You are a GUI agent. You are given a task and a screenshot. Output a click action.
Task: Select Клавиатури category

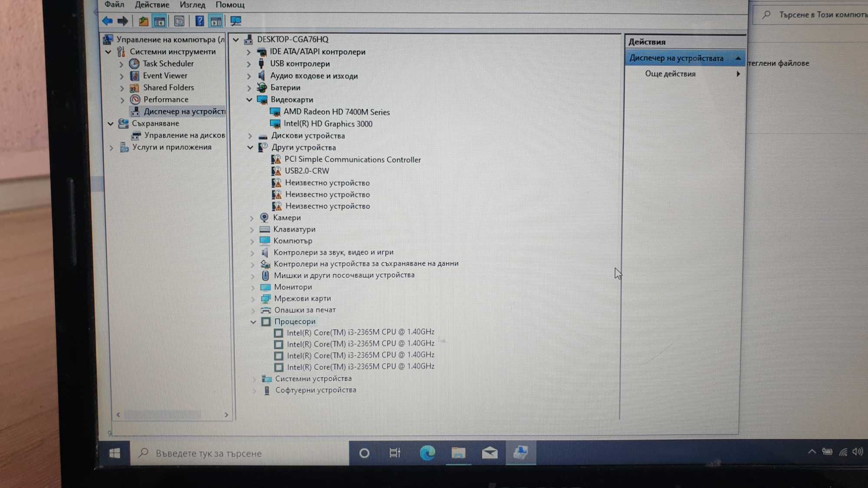click(294, 229)
